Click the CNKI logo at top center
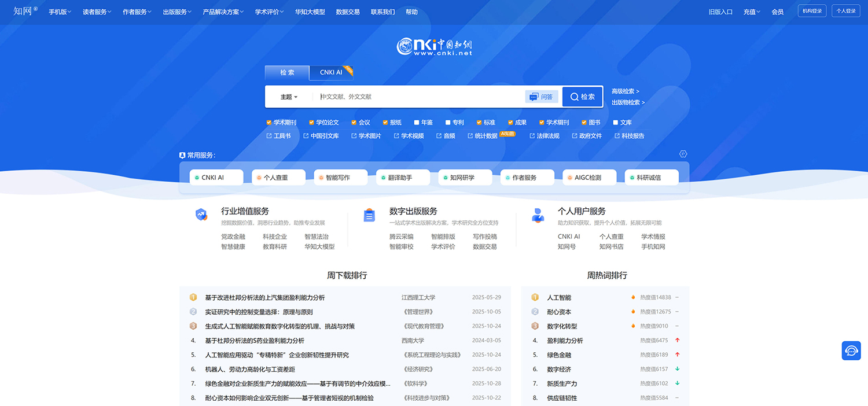 (434, 46)
